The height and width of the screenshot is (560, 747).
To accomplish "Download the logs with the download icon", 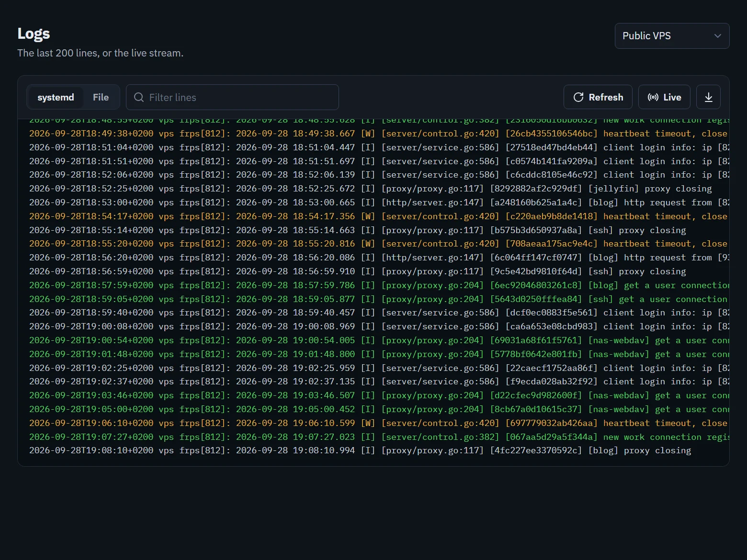I will 708,97.
